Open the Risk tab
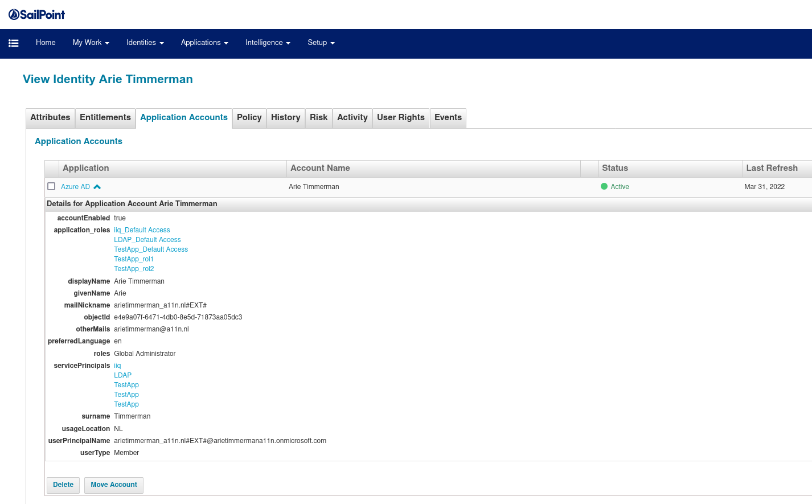 pyautogui.click(x=319, y=117)
